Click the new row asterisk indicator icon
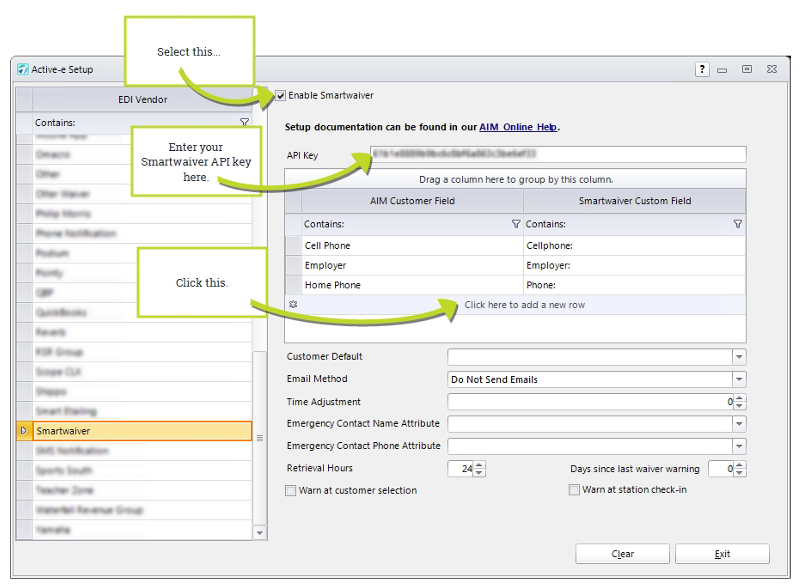Image resolution: width=802 pixels, height=586 pixels. point(293,304)
